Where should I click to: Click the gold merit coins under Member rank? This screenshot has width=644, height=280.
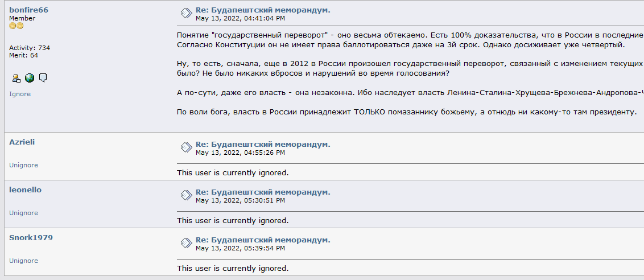(16, 26)
